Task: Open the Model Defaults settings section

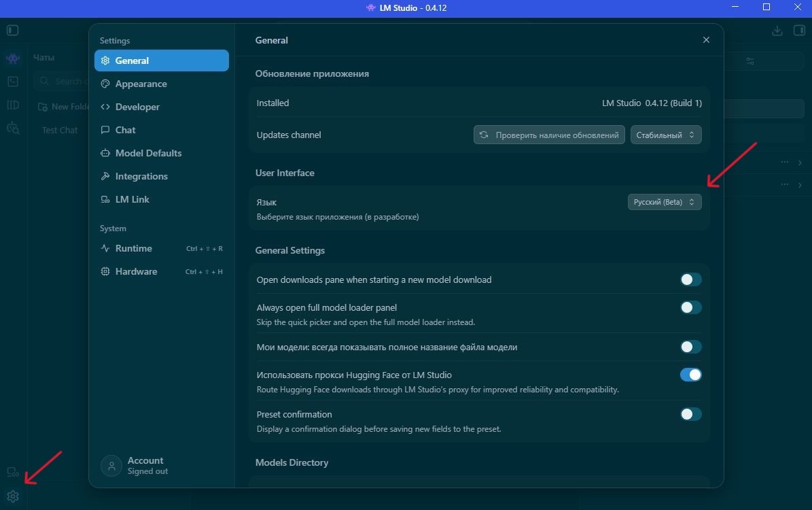Action: click(x=162, y=153)
